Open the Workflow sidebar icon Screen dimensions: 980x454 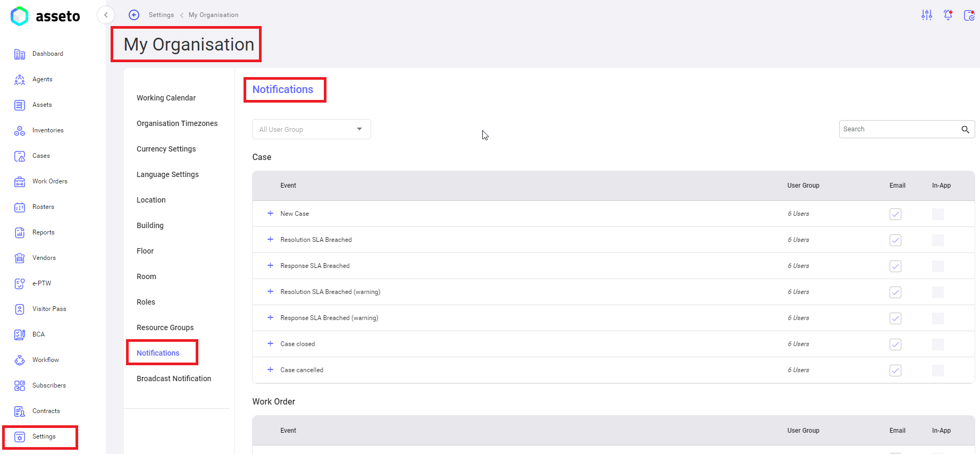pos(20,360)
